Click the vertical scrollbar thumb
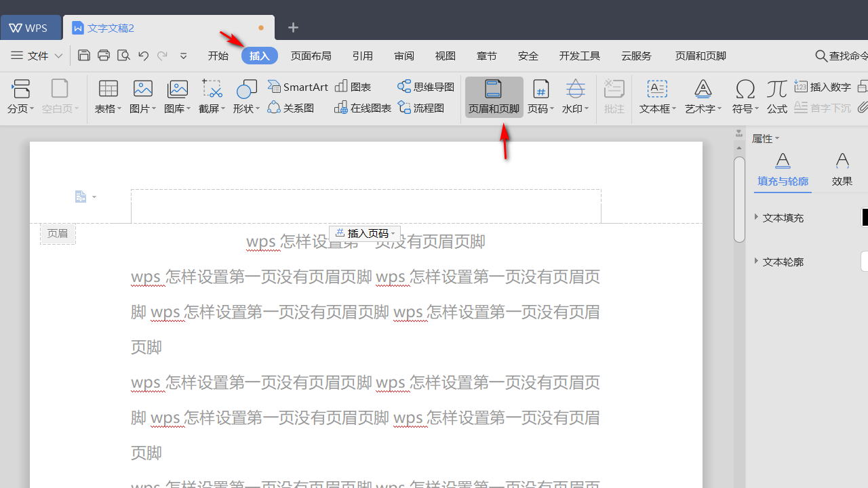 [x=739, y=199]
